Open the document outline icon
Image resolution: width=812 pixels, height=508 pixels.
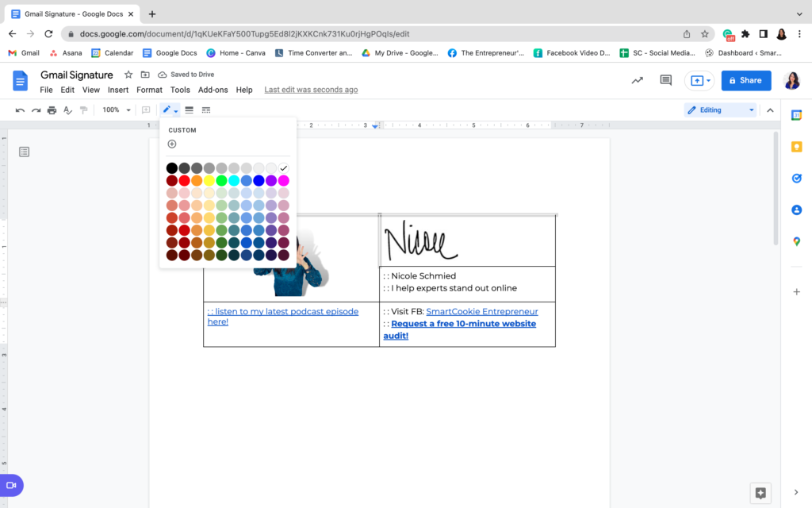[x=24, y=152]
